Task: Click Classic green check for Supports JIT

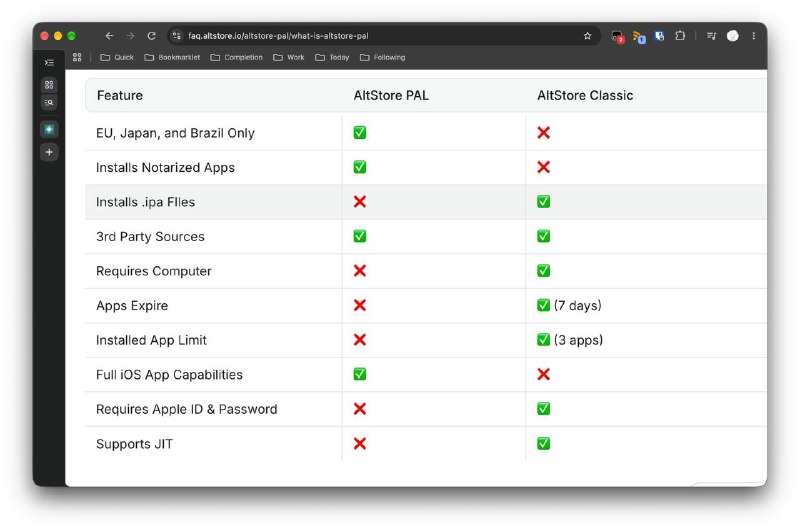Action: pyautogui.click(x=543, y=443)
